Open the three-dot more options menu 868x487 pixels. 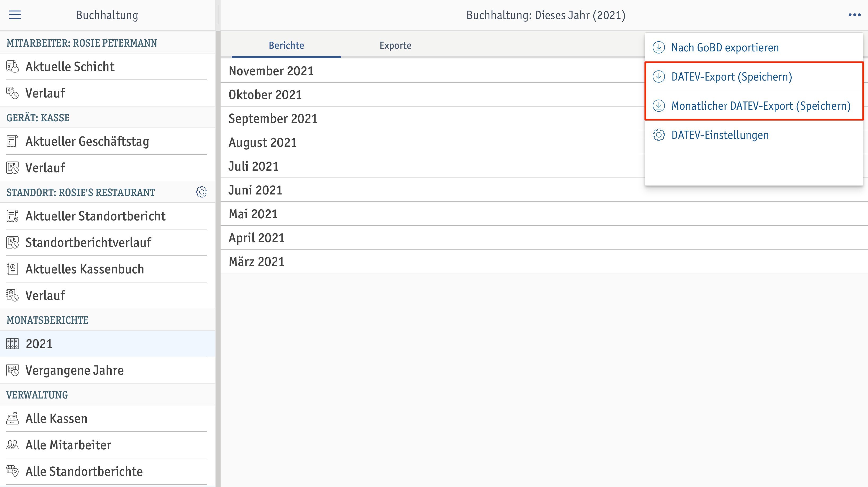[854, 15]
